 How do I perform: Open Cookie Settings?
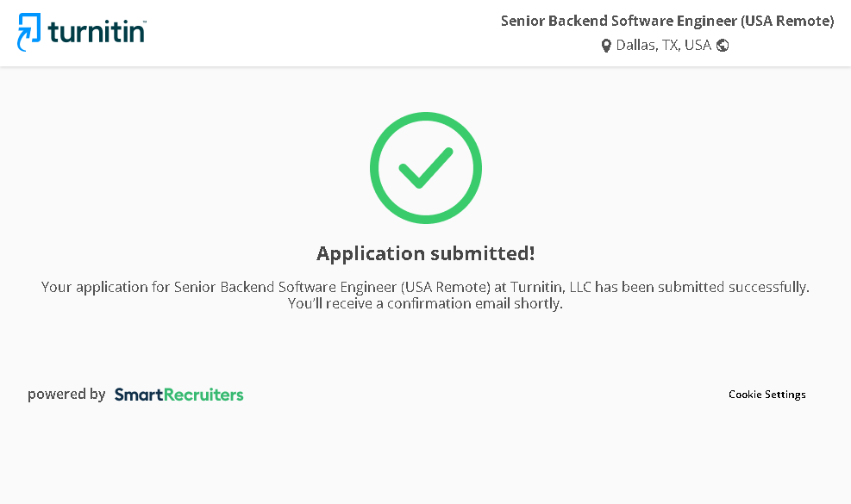(767, 395)
